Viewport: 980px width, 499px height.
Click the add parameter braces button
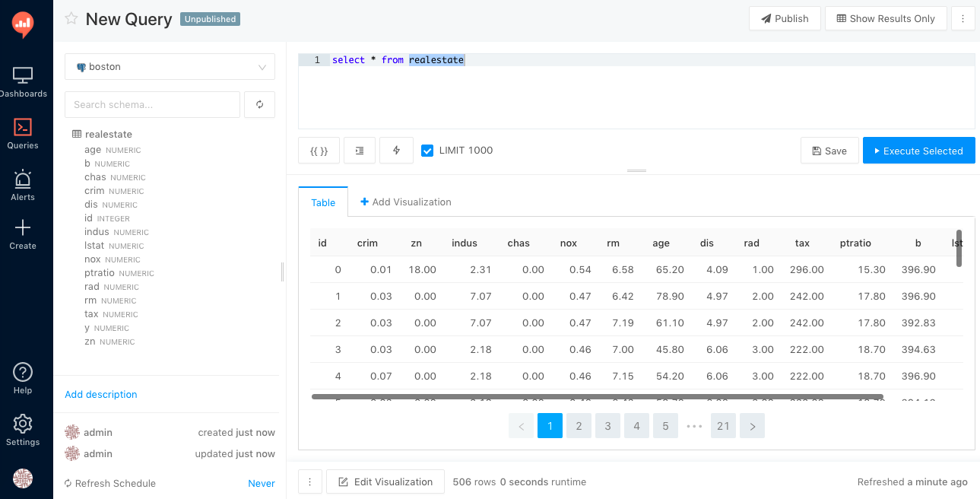pyautogui.click(x=319, y=151)
